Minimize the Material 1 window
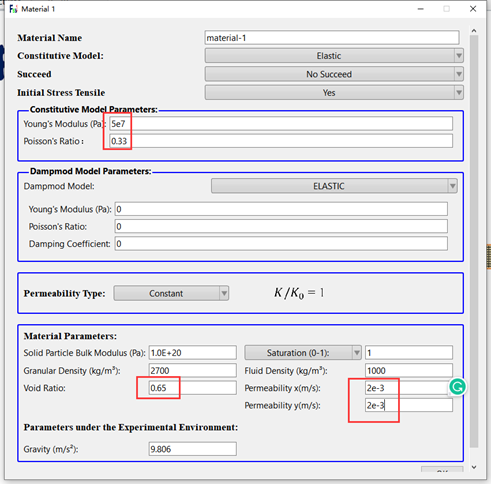491x484 pixels. [421, 9]
